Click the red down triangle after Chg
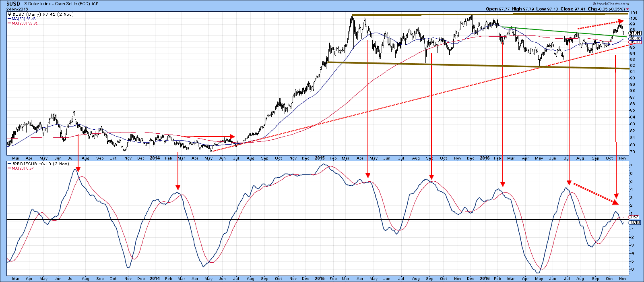644x282 pixels. click(x=627, y=9)
